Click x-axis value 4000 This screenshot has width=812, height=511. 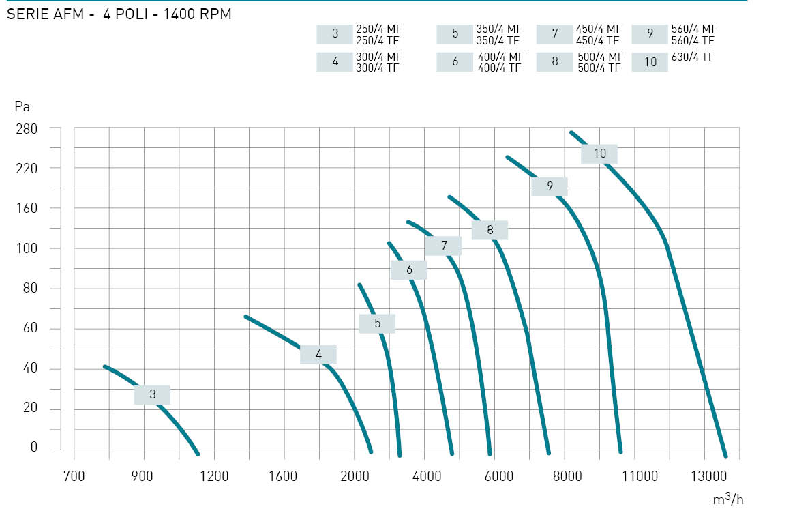click(427, 476)
